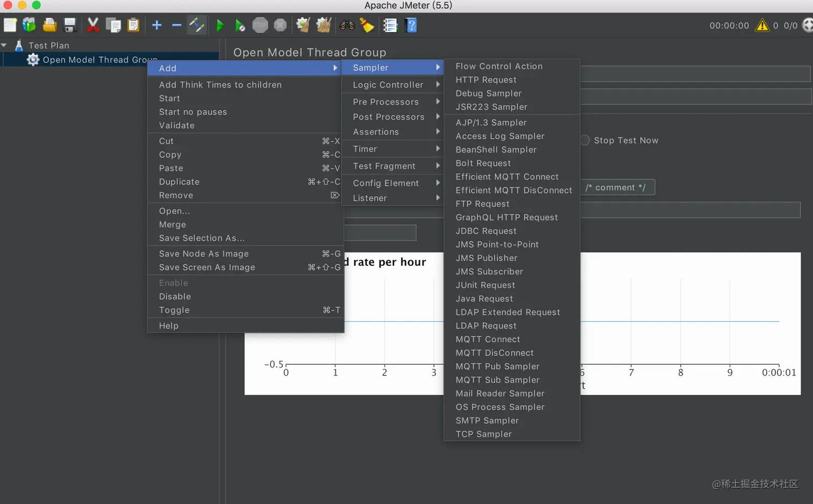Save the test plan with floppy icon
Viewport: 813px width, 504px height.
70,25
